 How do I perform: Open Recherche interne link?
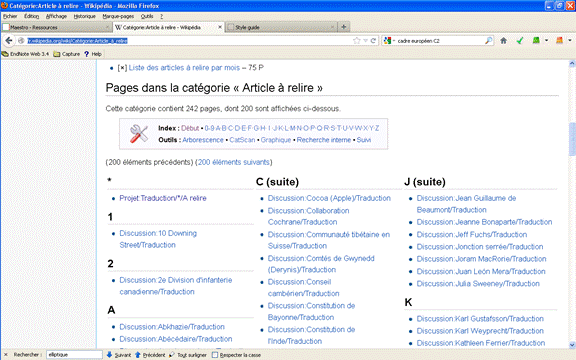[x=324, y=140]
